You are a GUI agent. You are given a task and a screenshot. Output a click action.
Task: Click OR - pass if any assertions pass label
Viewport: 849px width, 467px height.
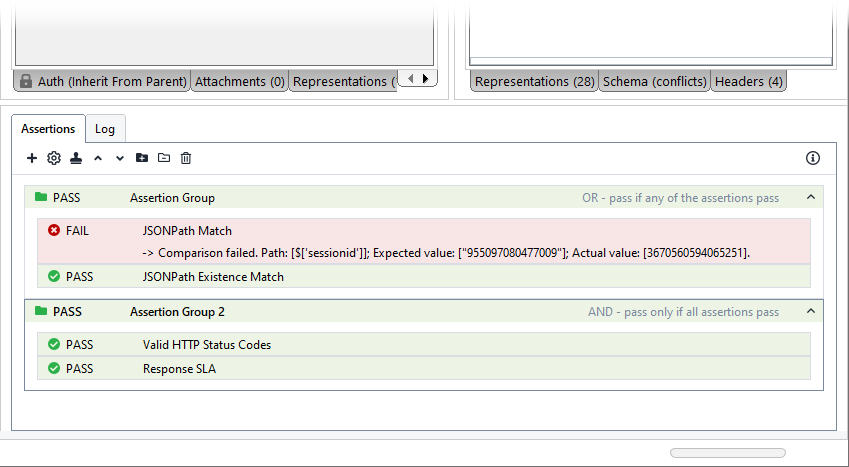click(x=681, y=198)
